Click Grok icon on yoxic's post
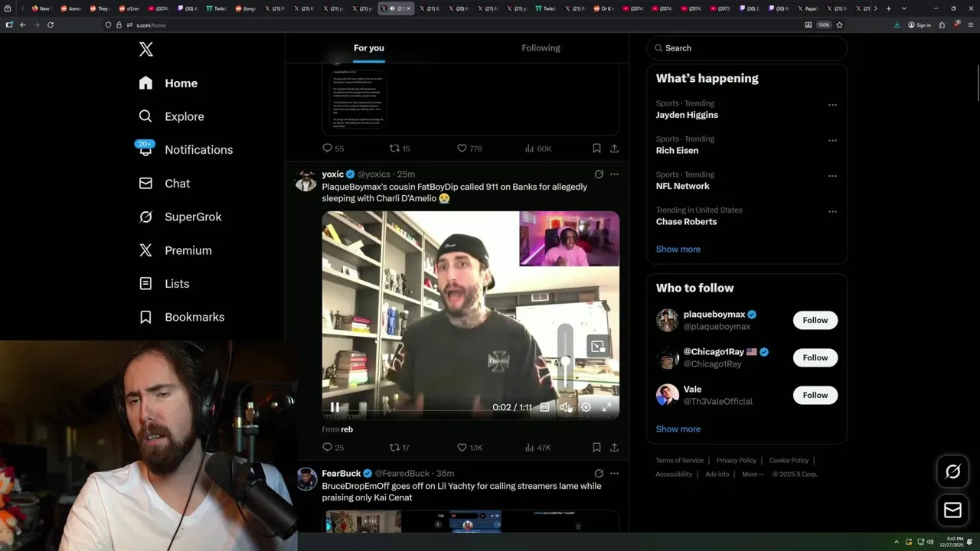This screenshot has width=980, height=551. pos(599,174)
